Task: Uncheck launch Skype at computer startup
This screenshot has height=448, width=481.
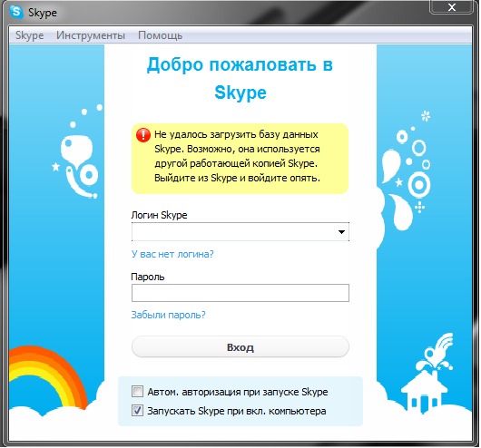Action: [x=137, y=411]
